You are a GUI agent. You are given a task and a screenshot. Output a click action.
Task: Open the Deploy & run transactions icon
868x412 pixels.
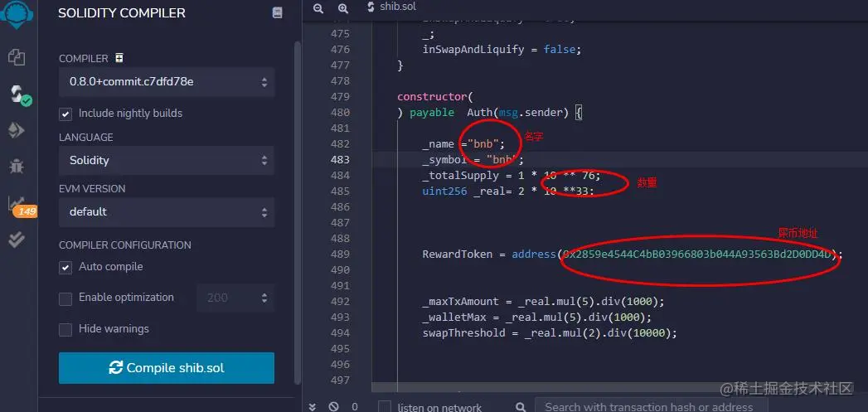pos(17,130)
